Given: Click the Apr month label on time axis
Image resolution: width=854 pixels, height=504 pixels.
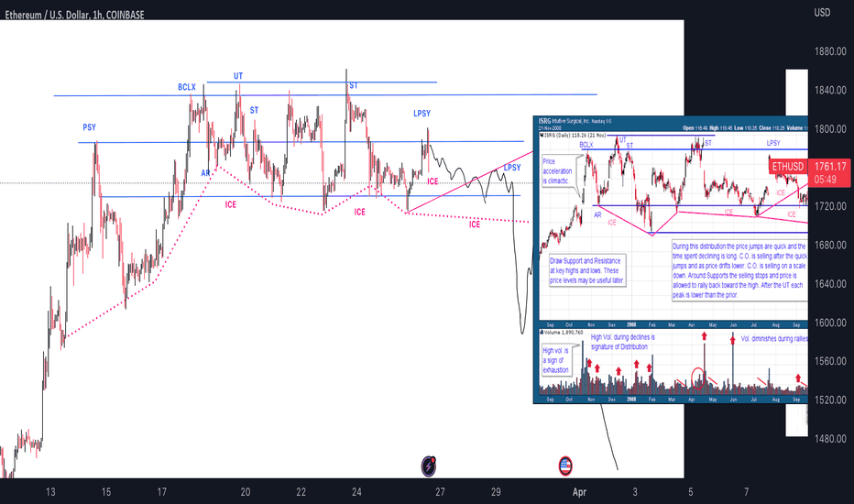Looking at the screenshot, I should click(x=579, y=492).
